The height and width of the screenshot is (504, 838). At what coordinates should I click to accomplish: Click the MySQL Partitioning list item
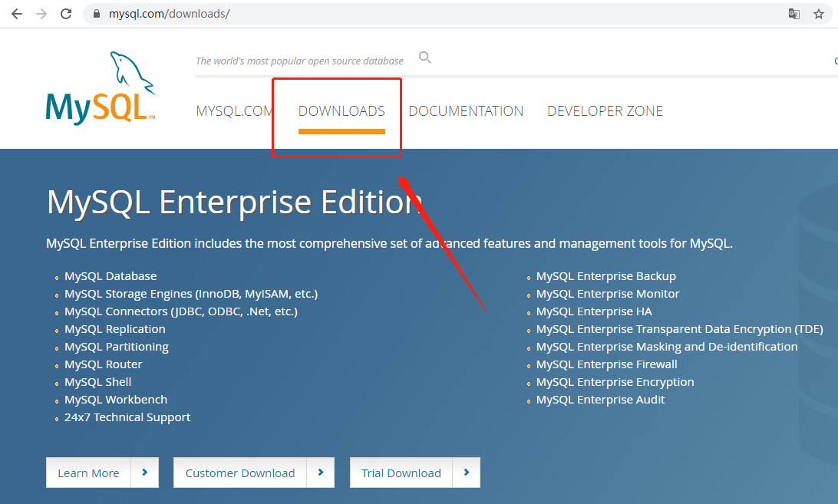[x=117, y=347]
